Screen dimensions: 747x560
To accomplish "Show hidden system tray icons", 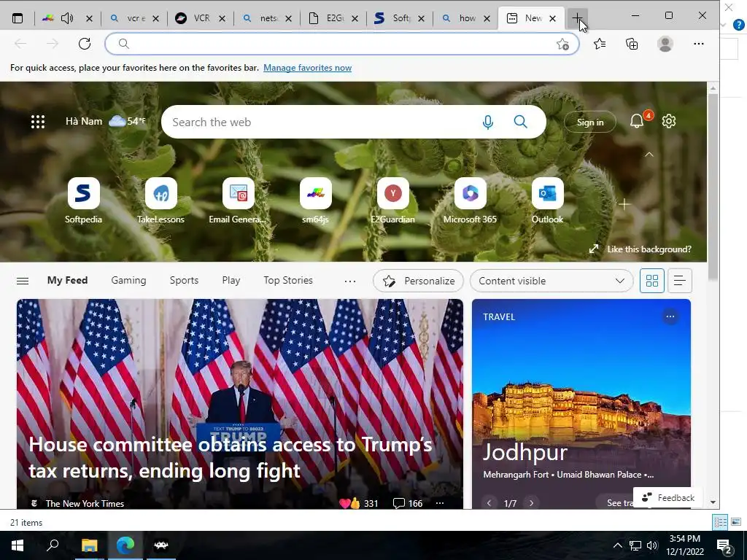I will pos(617,545).
